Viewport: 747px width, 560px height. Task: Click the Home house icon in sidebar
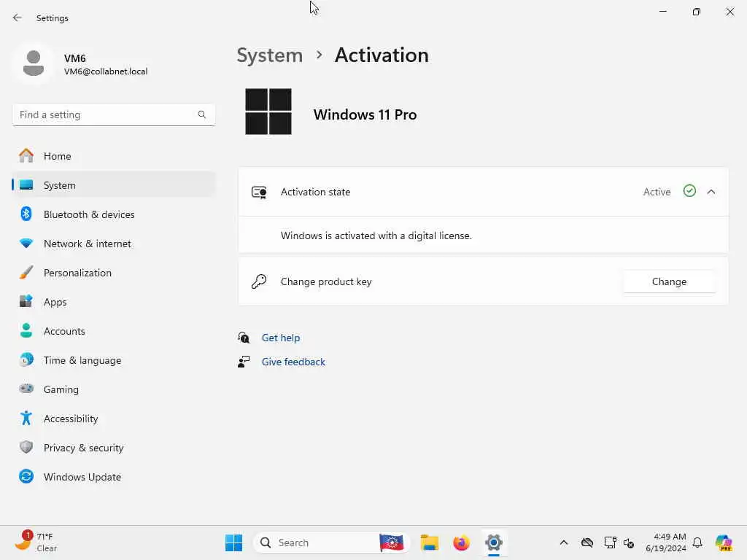click(x=26, y=156)
